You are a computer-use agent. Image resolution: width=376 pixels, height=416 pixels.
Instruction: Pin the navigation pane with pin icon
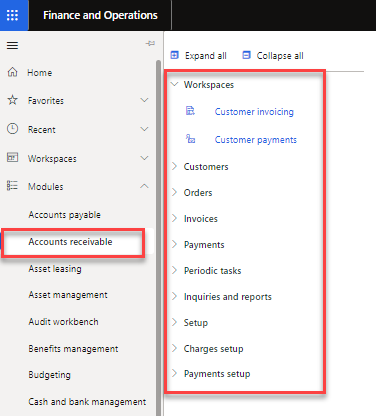click(150, 43)
